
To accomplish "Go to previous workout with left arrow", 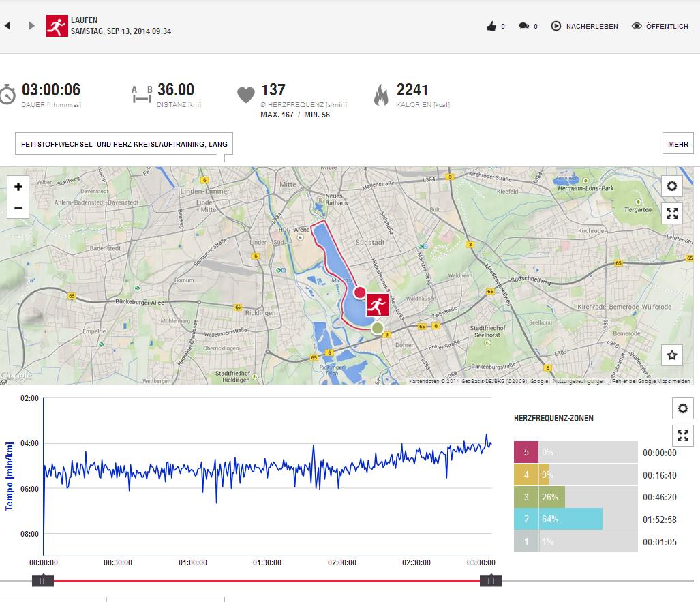I will tap(7, 26).
